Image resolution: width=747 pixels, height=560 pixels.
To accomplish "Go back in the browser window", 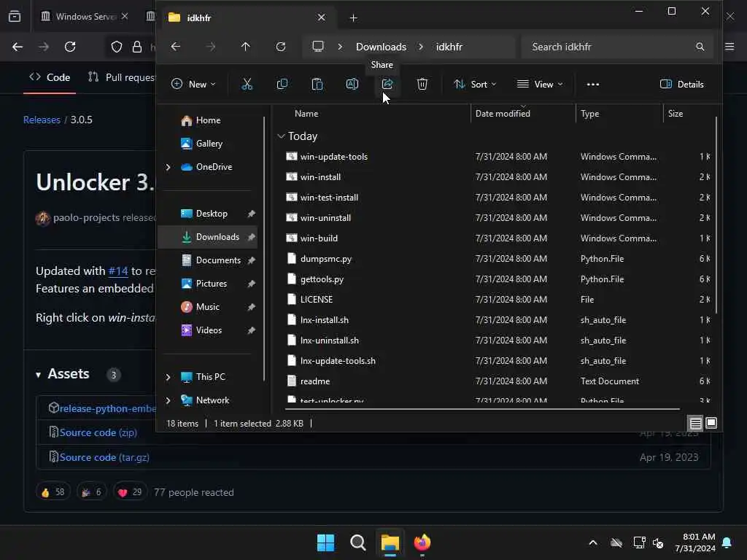I will (18, 47).
